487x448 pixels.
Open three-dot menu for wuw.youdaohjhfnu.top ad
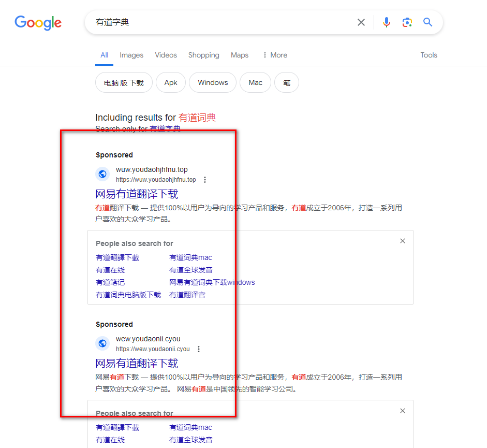205,180
